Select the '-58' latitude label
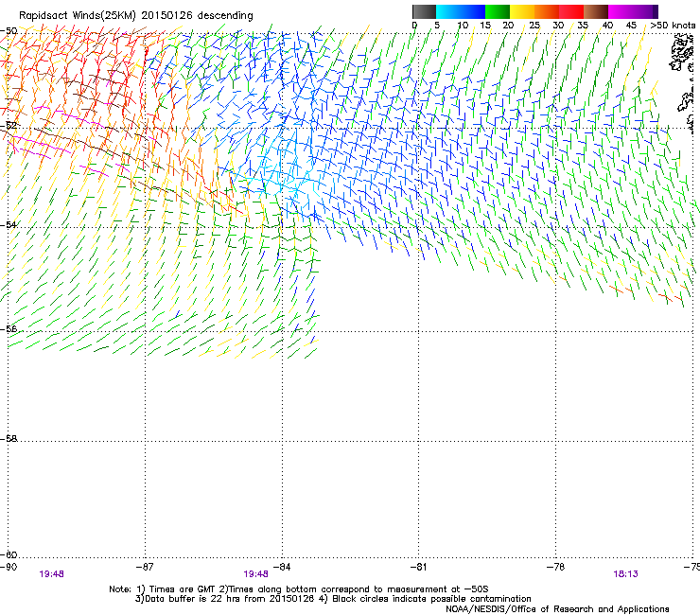 tap(9, 439)
